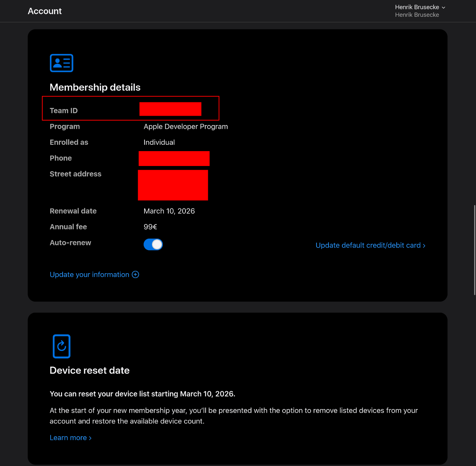Select the Account header title

(44, 11)
